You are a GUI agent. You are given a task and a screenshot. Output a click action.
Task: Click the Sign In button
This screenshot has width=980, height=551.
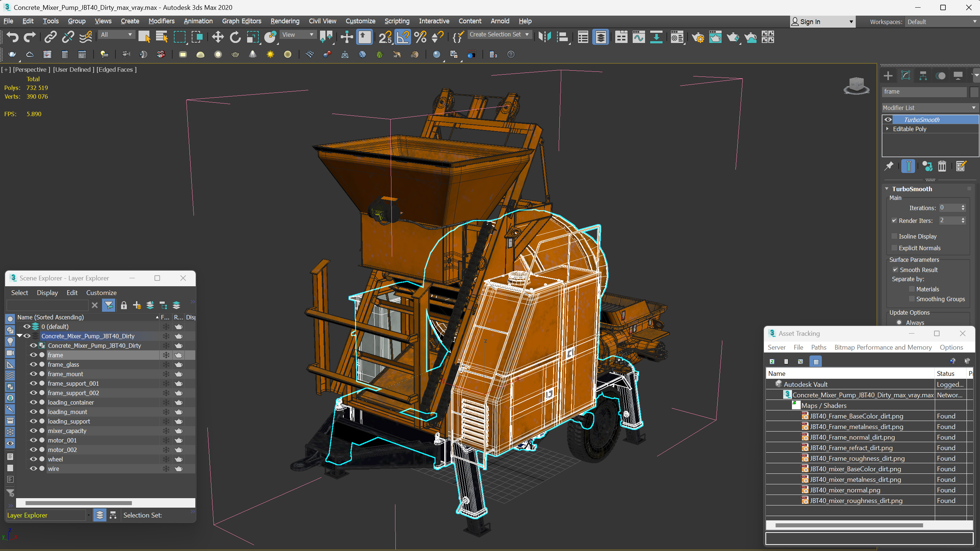pyautogui.click(x=810, y=22)
